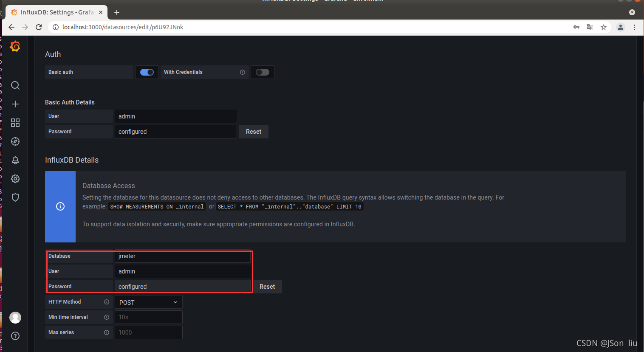Open the Help question mark icon

tap(15, 336)
